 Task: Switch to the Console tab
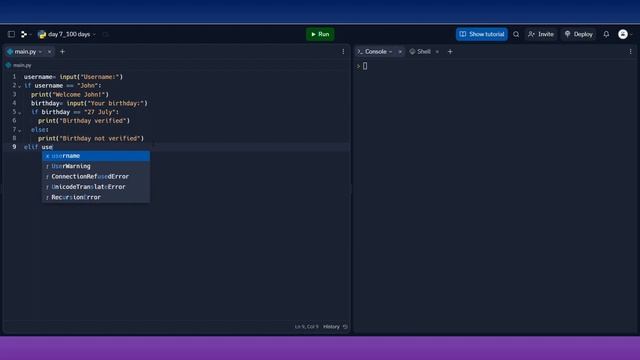coord(376,52)
